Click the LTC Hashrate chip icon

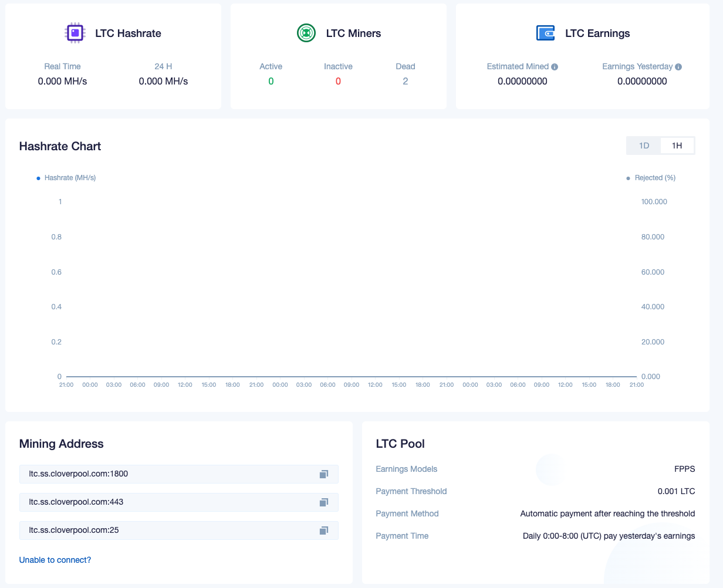75,33
